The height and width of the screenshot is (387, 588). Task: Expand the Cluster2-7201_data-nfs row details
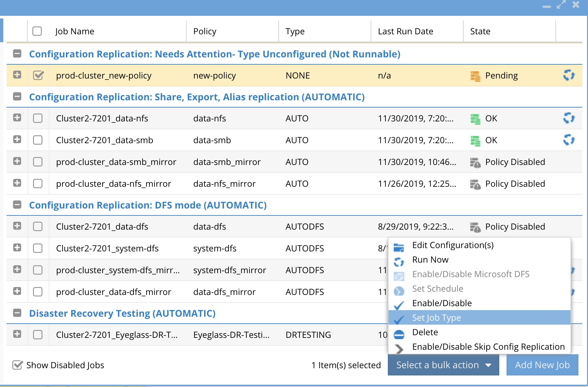point(17,117)
